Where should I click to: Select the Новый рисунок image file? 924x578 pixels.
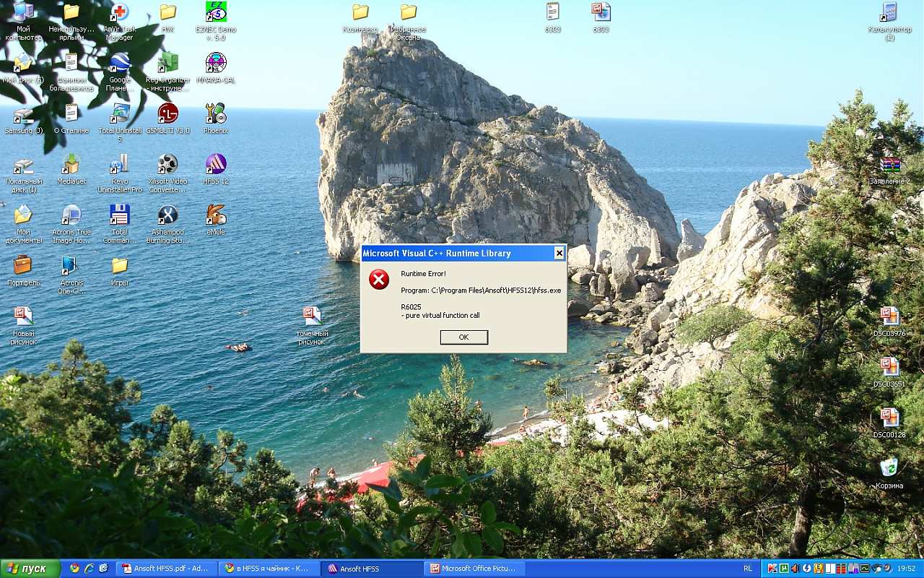23,326
